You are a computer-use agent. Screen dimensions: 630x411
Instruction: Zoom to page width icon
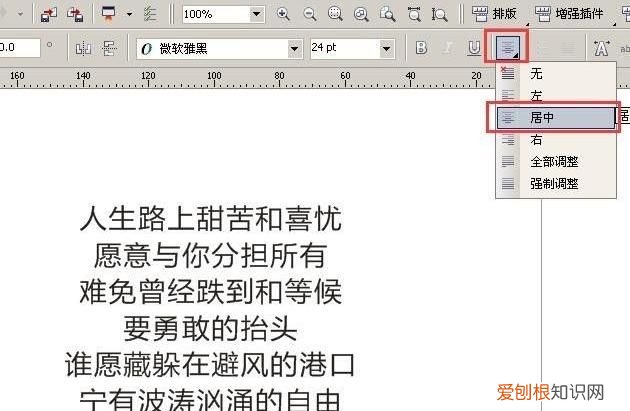coord(414,14)
